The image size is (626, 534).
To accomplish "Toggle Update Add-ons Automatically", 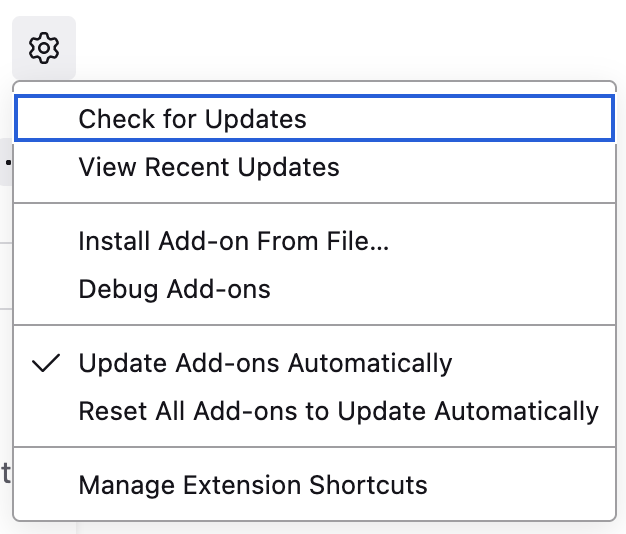I will point(265,363).
